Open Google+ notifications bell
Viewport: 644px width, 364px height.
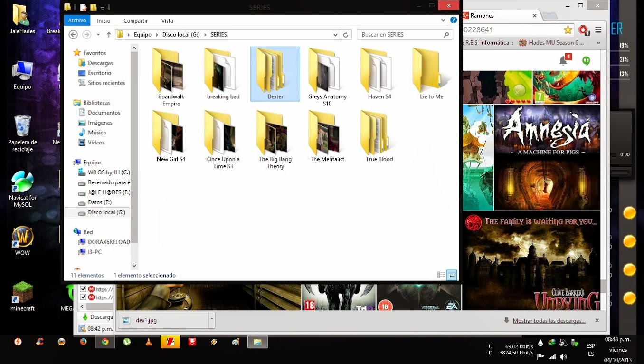564,60
